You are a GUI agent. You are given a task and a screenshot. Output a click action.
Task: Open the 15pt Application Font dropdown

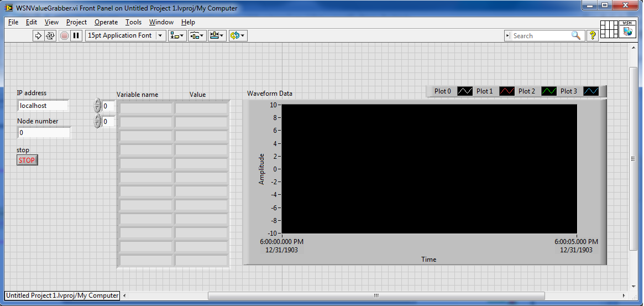(x=125, y=35)
